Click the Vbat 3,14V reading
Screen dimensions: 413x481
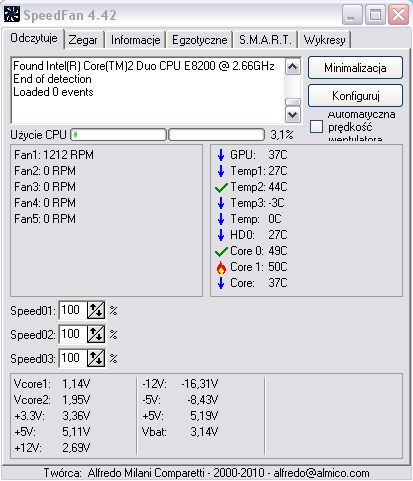pyautogui.click(x=180, y=432)
